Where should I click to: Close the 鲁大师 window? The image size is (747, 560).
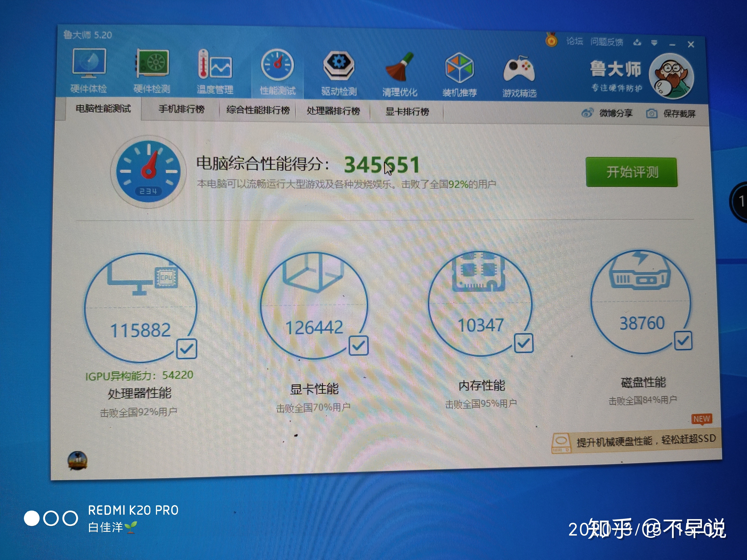point(691,45)
